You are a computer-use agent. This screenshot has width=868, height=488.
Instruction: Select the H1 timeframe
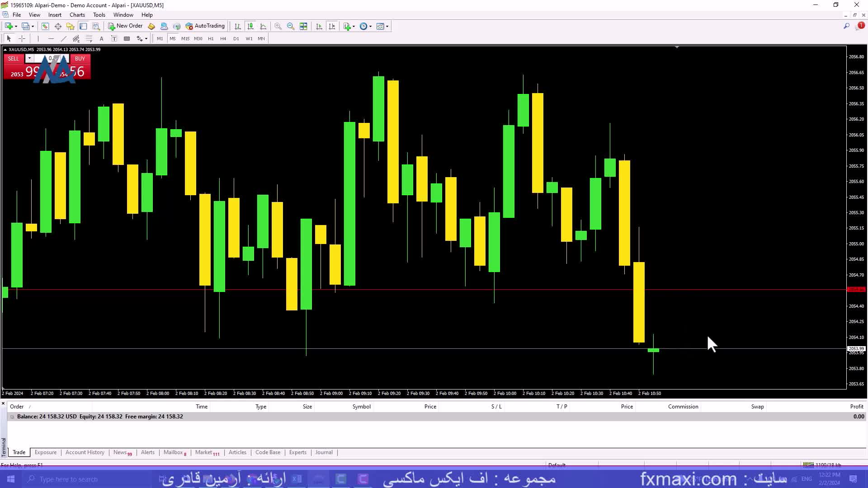tap(211, 38)
